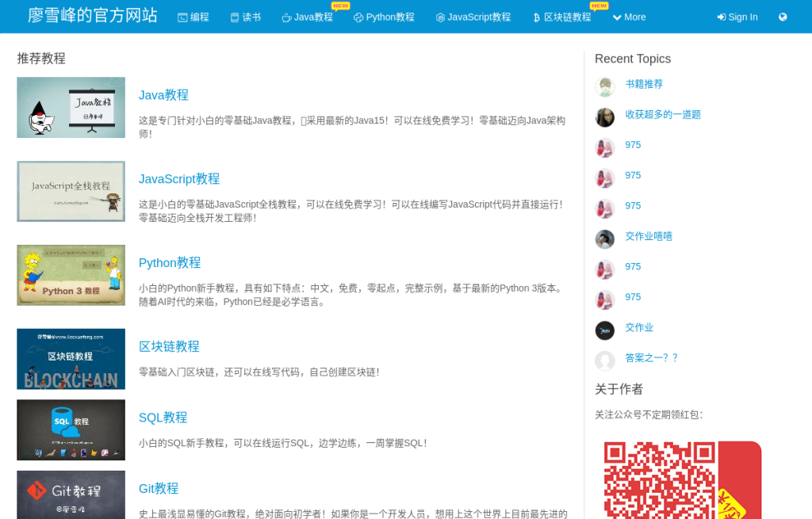Click the globe language icon

coord(783,17)
